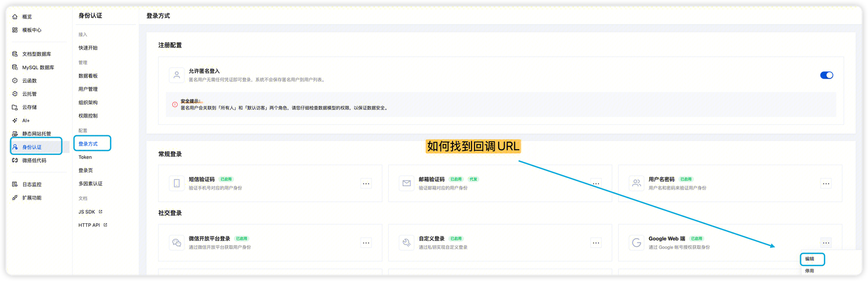Click the Google logo on Google Web 端 card

(637, 243)
